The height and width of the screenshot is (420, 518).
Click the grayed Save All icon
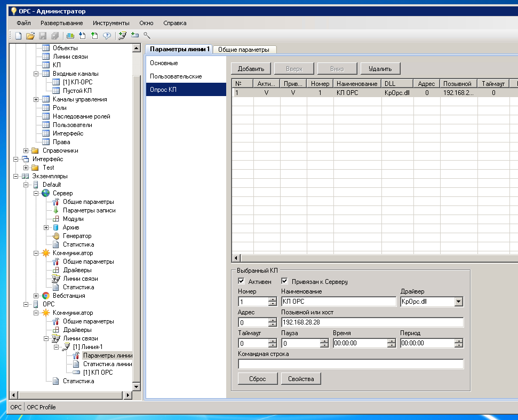[55, 36]
